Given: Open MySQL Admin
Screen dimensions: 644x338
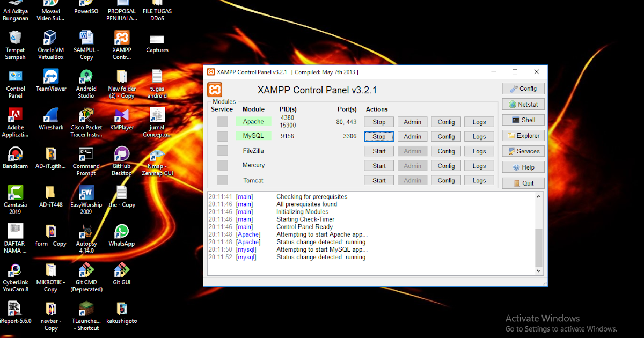Looking at the screenshot, I should 412,136.
